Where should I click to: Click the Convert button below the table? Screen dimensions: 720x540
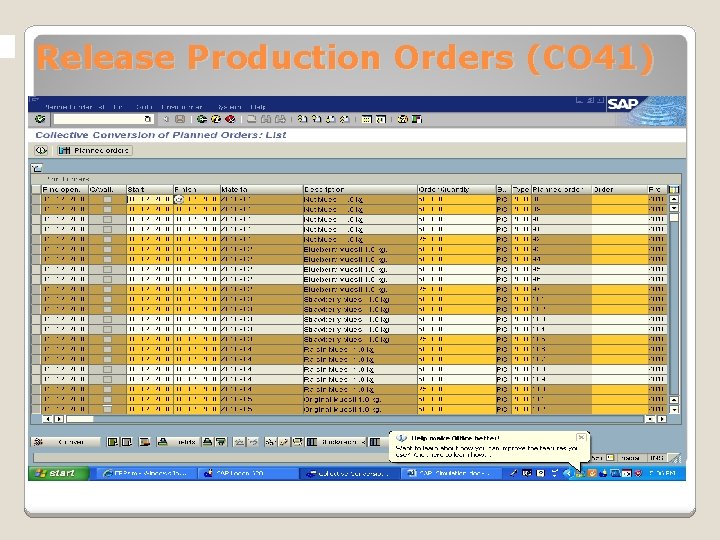tap(65, 442)
